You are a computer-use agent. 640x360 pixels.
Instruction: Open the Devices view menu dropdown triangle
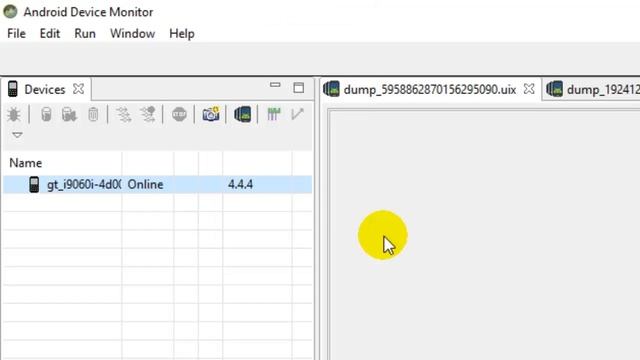(17, 135)
